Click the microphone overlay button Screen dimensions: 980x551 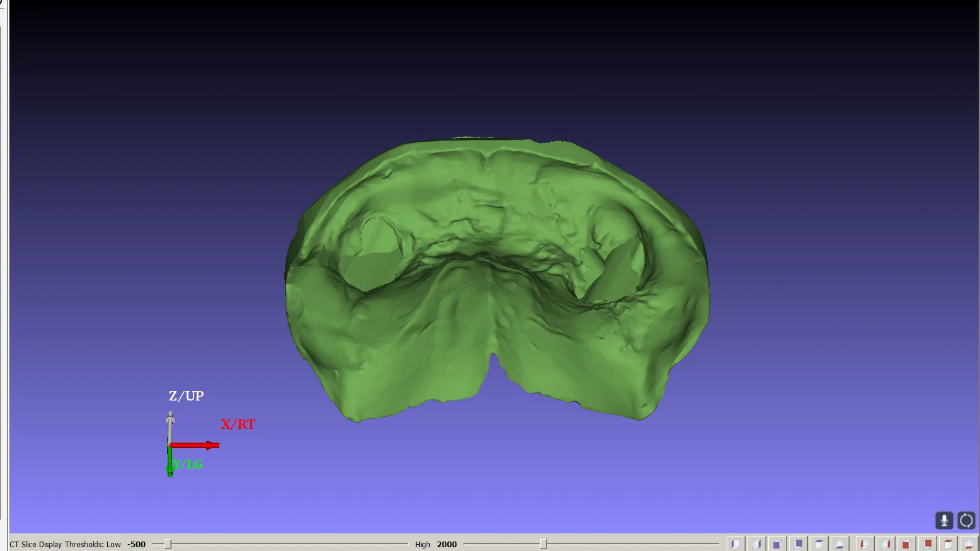(944, 520)
